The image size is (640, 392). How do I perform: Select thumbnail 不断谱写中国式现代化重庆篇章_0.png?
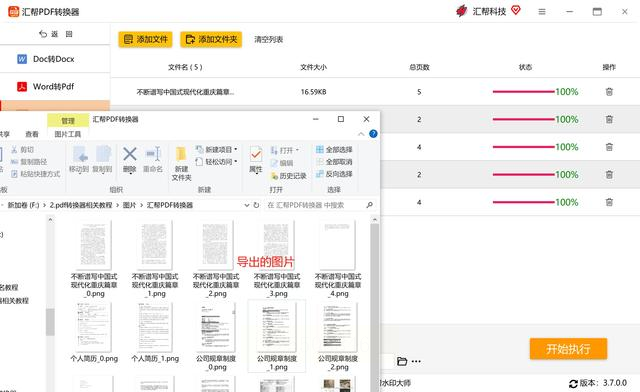pyautogui.click(x=94, y=259)
